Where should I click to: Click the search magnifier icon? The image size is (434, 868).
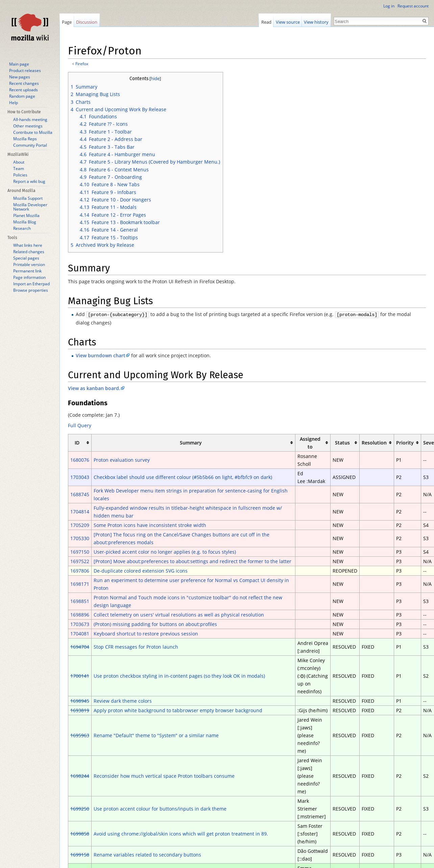[424, 21]
